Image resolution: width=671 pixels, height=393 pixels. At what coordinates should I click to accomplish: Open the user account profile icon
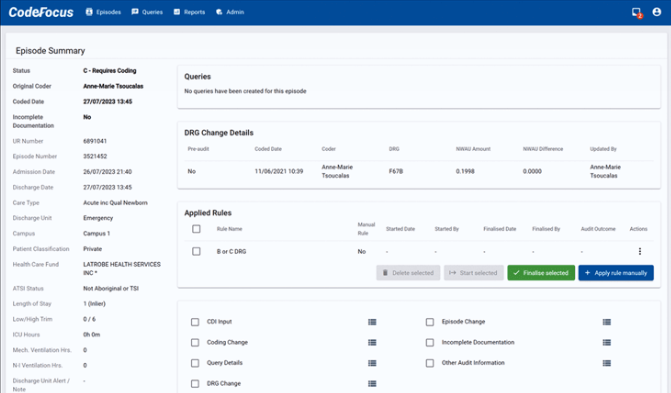tap(656, 12)
